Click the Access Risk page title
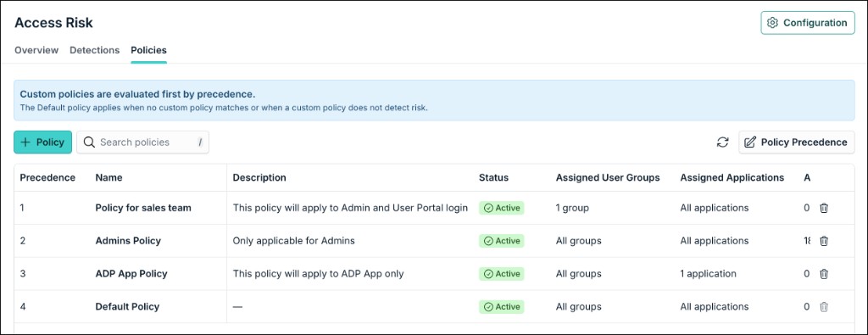Viewport: 868px width, 335px height. [53, 23]
